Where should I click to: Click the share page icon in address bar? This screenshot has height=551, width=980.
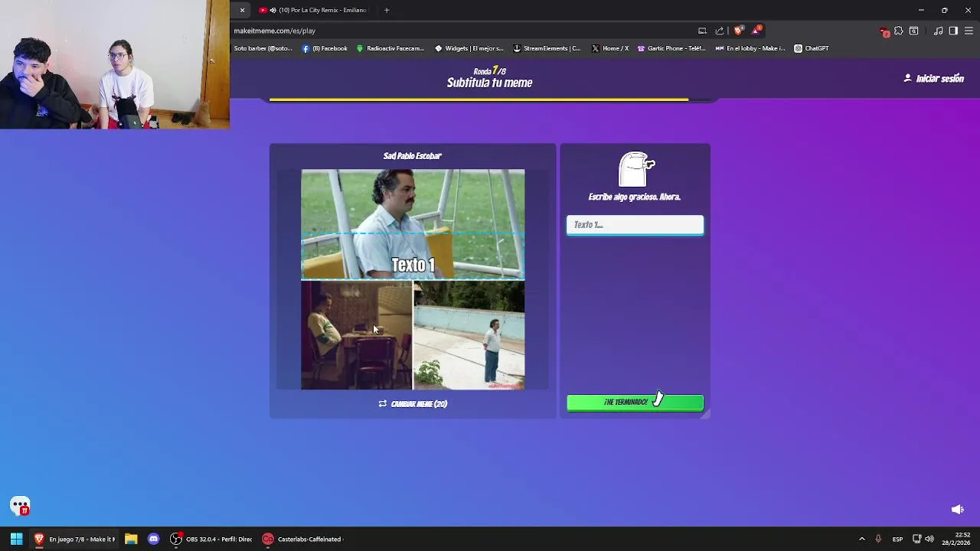point(720,31)
